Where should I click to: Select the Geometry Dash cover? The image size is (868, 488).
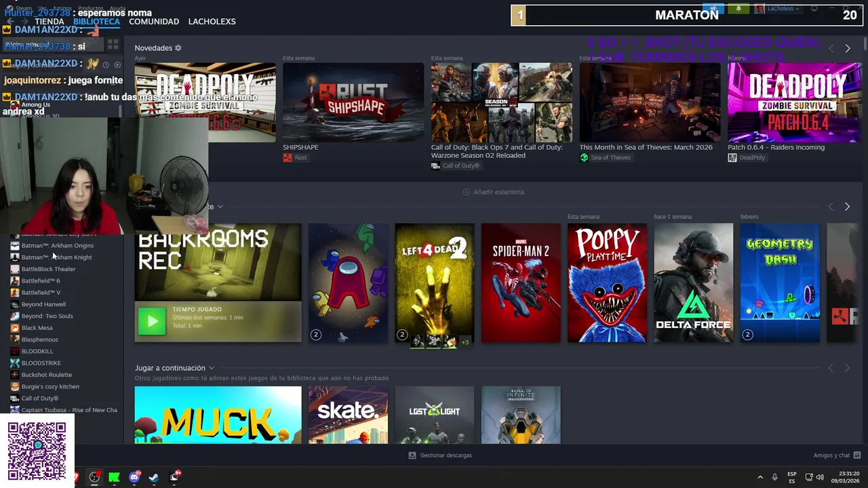(x=780, y=283)
